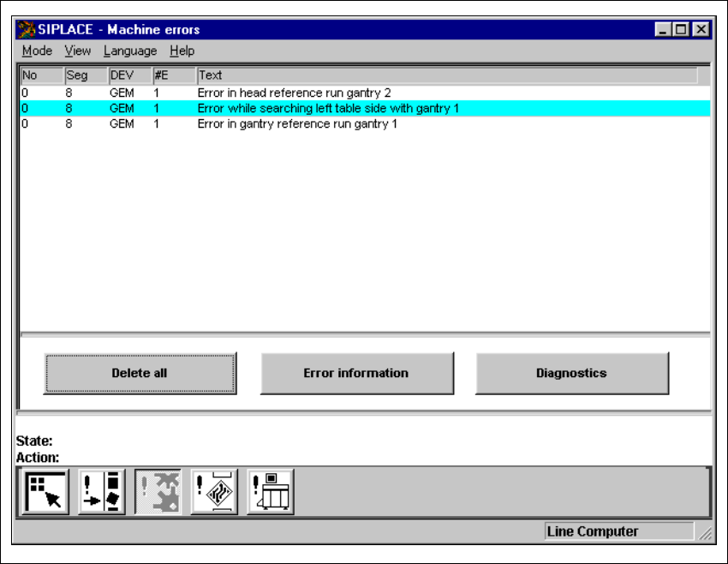The height and width of the screenshot is (564, 728).
Task: Select the 'Error in gantry reference run gantry 1' row
Action: click(x=365, y=124)
